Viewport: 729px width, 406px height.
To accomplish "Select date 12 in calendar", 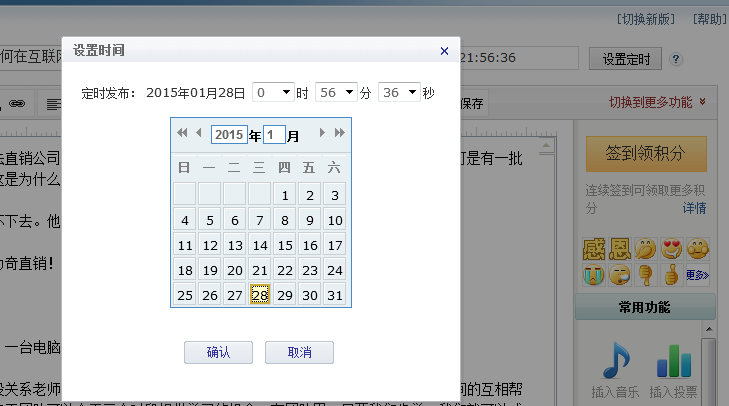I will (210, 245).
